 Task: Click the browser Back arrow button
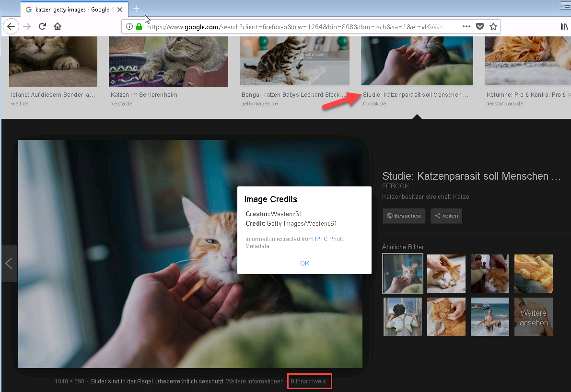[11, 26]
